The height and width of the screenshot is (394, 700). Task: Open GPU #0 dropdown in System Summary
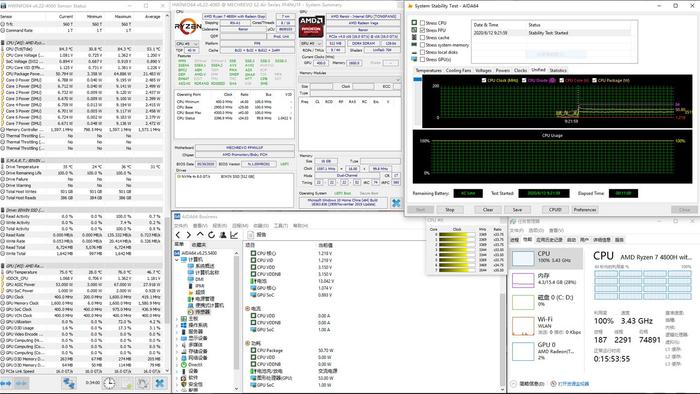311,44
